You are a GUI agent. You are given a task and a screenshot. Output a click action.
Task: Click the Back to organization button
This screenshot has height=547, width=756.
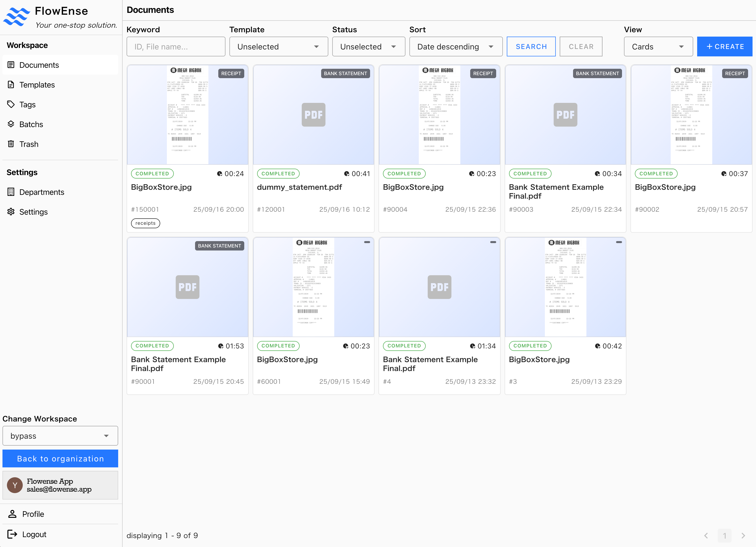pyautogui.click(x=60, y=458)
